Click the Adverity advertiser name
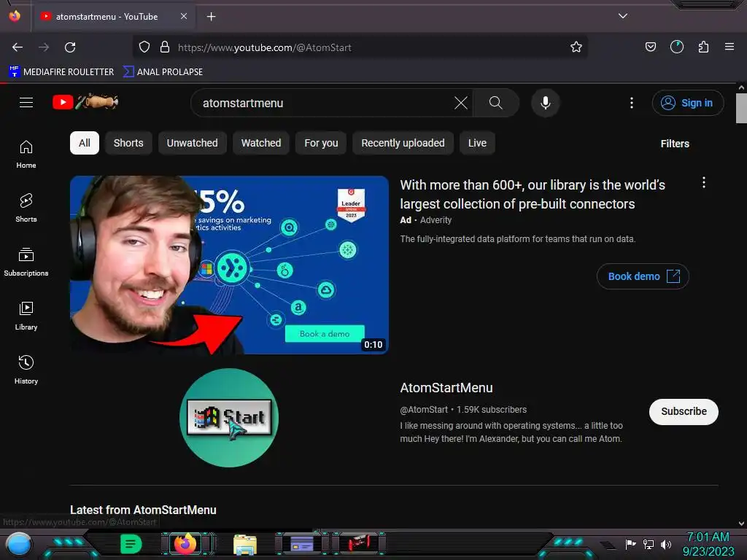The height and width of the screenshot is (560, 747). click(x=436, y=220)
